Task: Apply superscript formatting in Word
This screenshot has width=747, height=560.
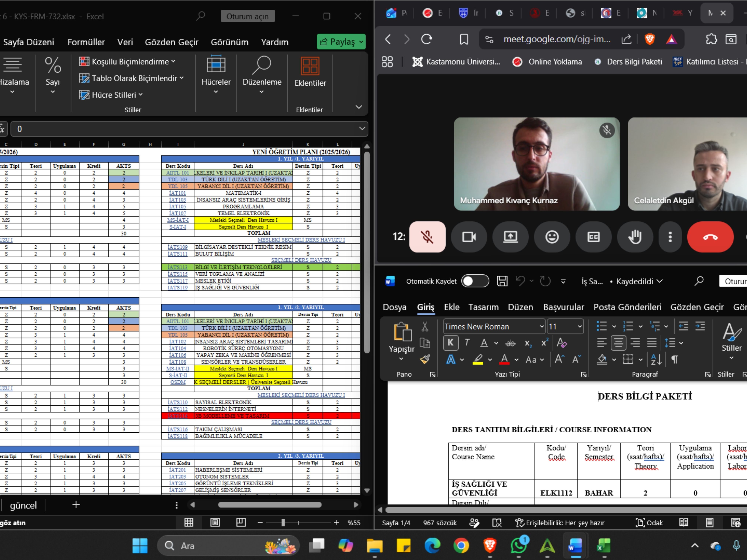Action: point(545,343)
